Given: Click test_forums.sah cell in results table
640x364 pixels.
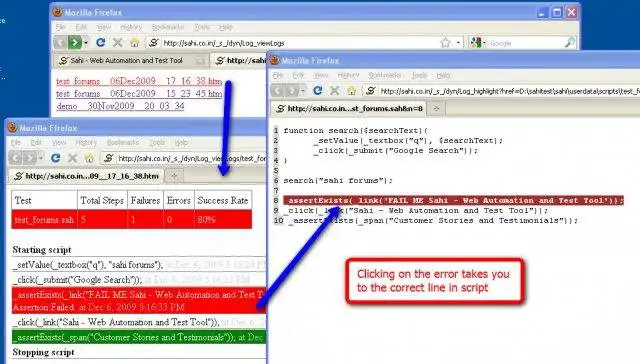Looking at the screenshot, I should tap(44, 220).
